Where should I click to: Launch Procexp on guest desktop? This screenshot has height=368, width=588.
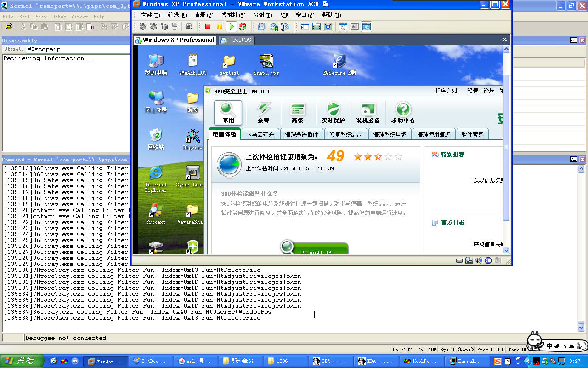pyautogui.click(x=156, y=214)
